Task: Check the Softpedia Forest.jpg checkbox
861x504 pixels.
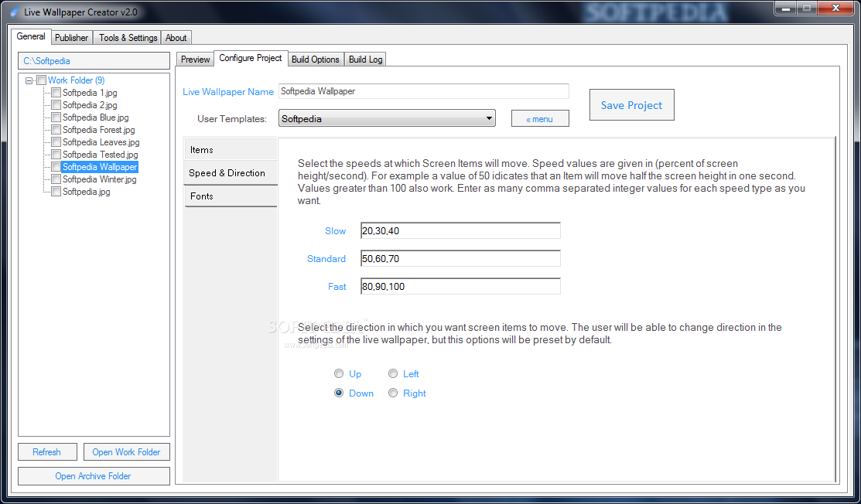Action: (56, 130)
